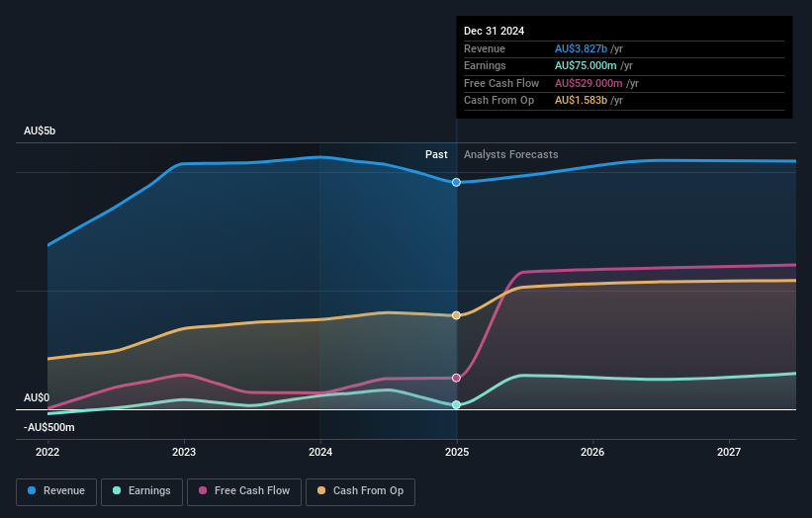Click the Cash From Op label in tooltip
The width and height of the screenshot is (812, 518).
pos(498,101)
